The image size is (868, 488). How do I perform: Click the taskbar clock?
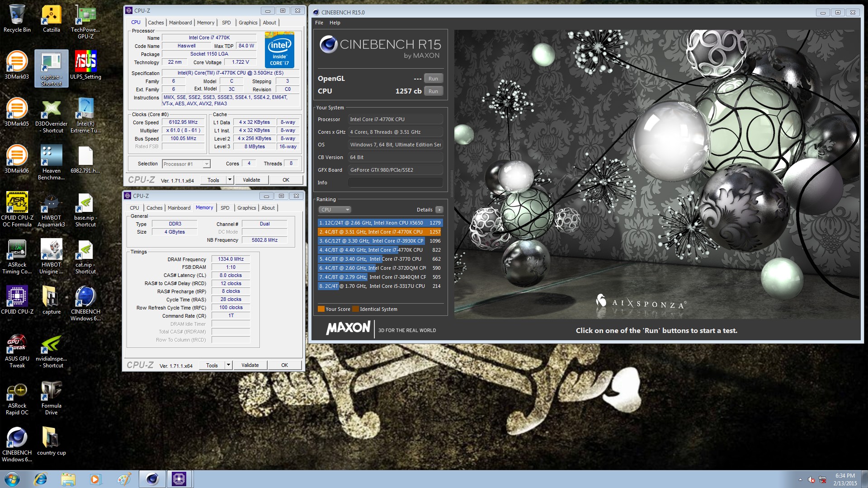coord(845,479)
